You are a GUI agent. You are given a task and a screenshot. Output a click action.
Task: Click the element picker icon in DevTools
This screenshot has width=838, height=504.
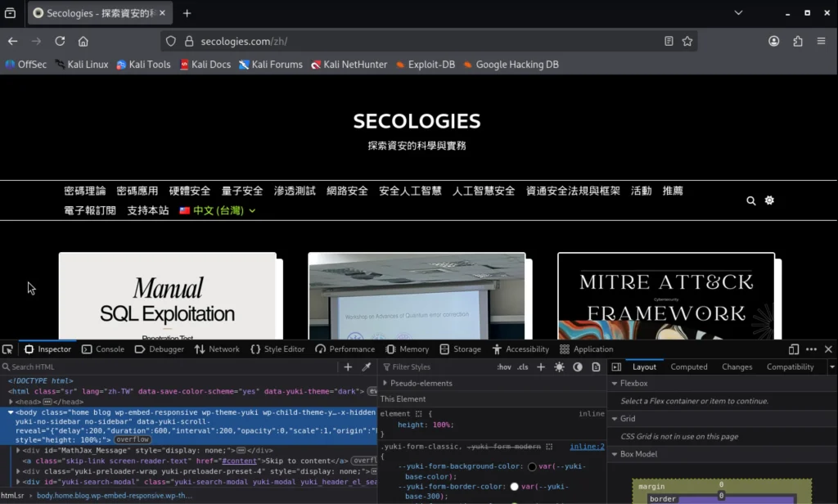click(x=7, y=349)
